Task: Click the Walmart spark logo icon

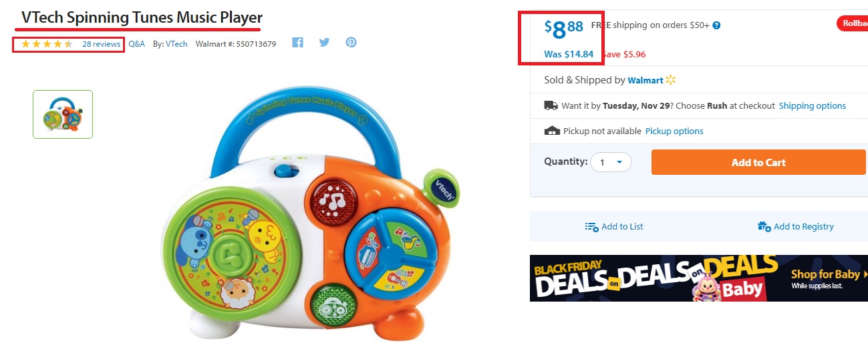Action: [671, 80]
